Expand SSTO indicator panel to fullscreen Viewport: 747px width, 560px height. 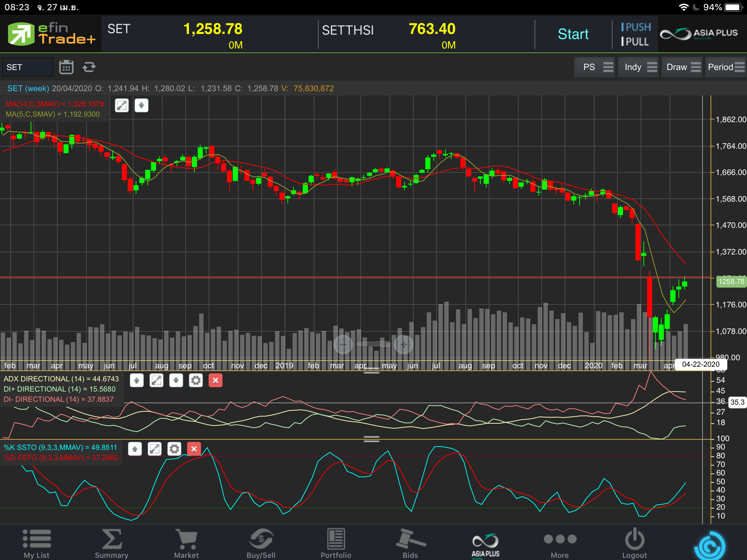pos(155,449)
